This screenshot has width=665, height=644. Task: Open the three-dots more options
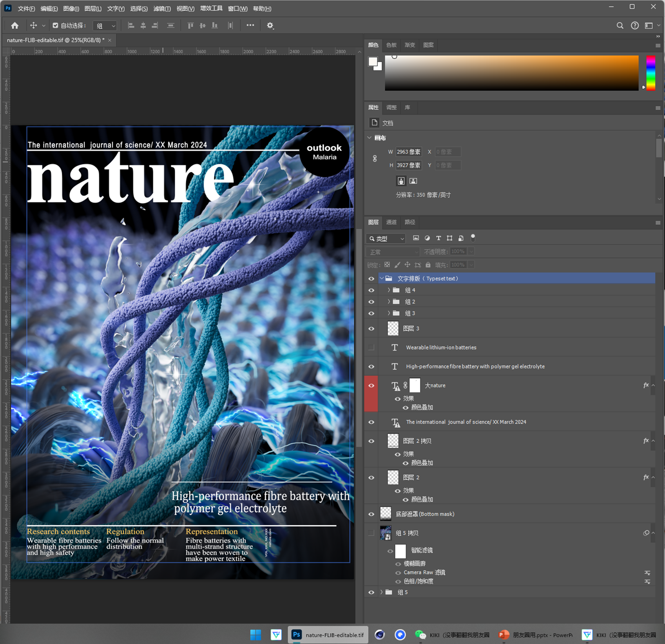(x=250, y=25)
